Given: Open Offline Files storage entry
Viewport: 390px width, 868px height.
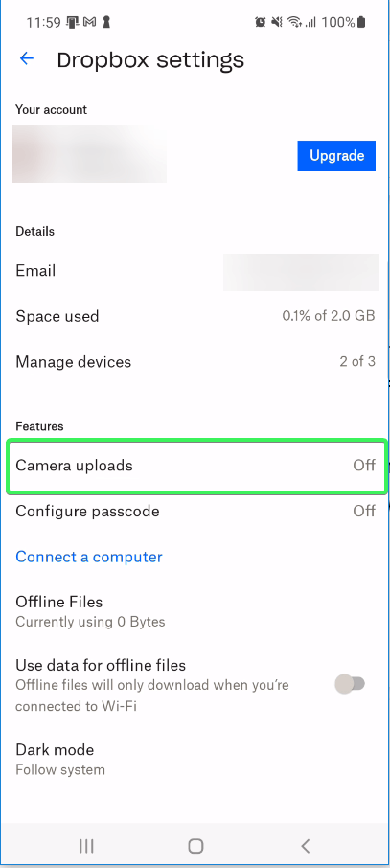Looking at the screenshot, I should pyautogui.click(x=195, y=611).
